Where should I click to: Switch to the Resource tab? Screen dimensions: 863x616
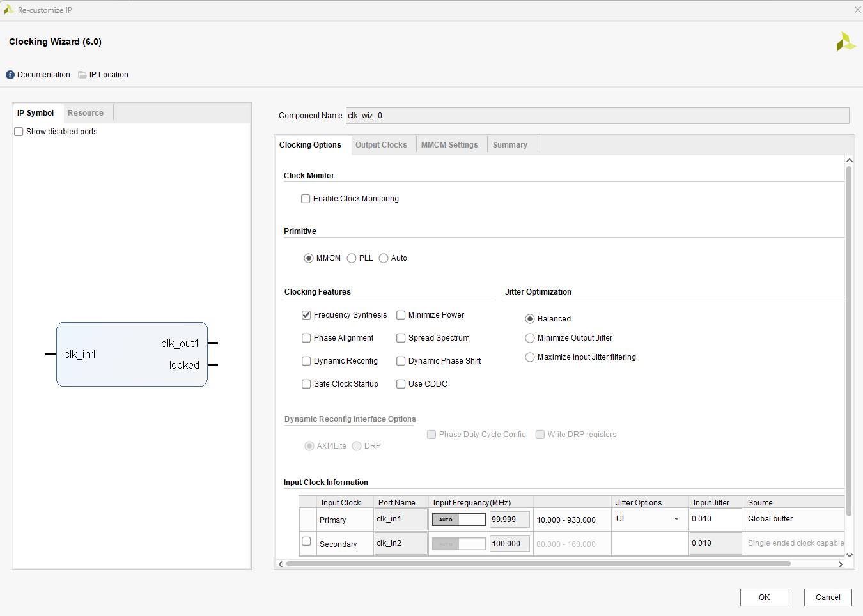click(x=86, y=113)
